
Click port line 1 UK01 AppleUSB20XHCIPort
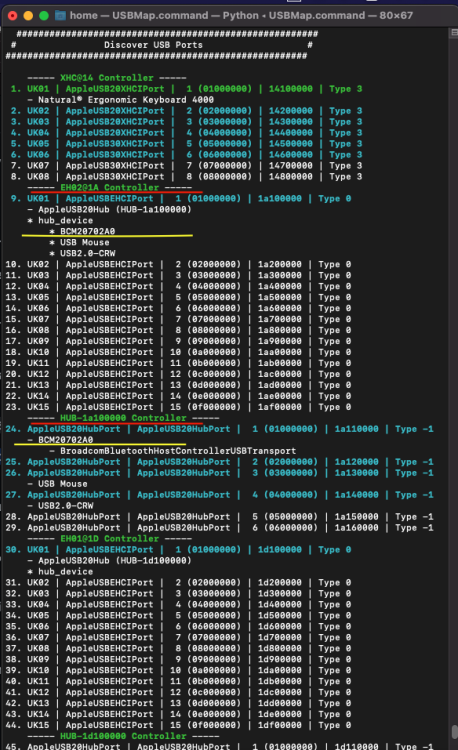(186, 89)
